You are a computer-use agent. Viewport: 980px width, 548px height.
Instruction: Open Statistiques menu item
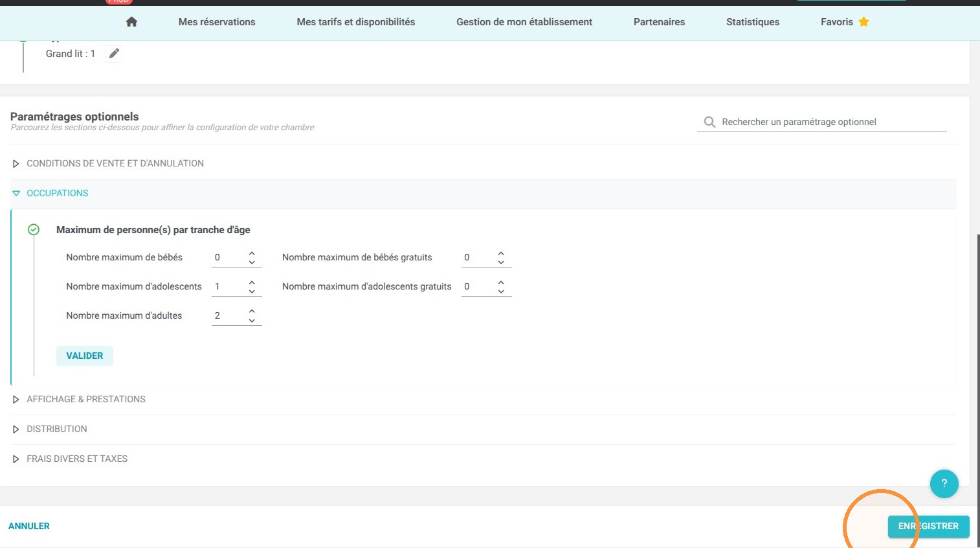pos(753,22)
